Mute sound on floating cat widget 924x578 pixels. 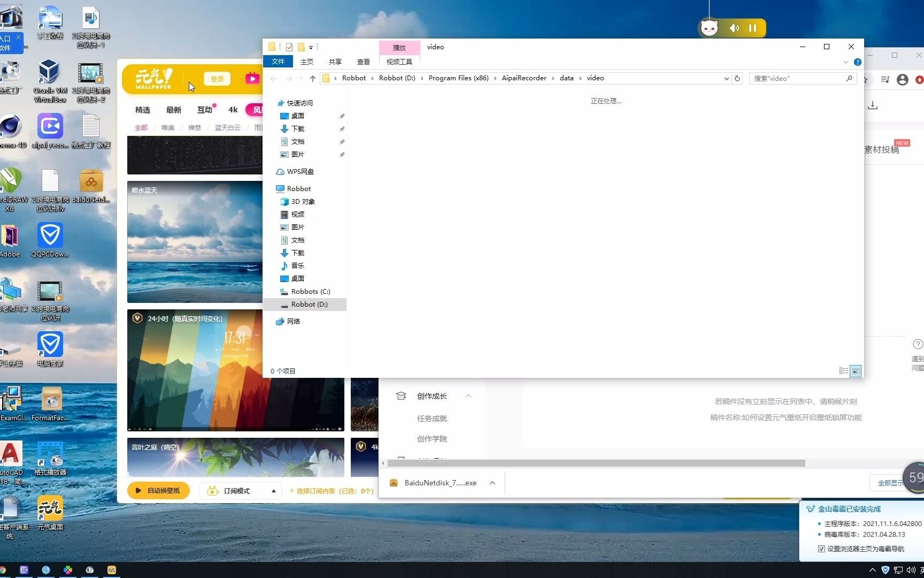(735, 28)
